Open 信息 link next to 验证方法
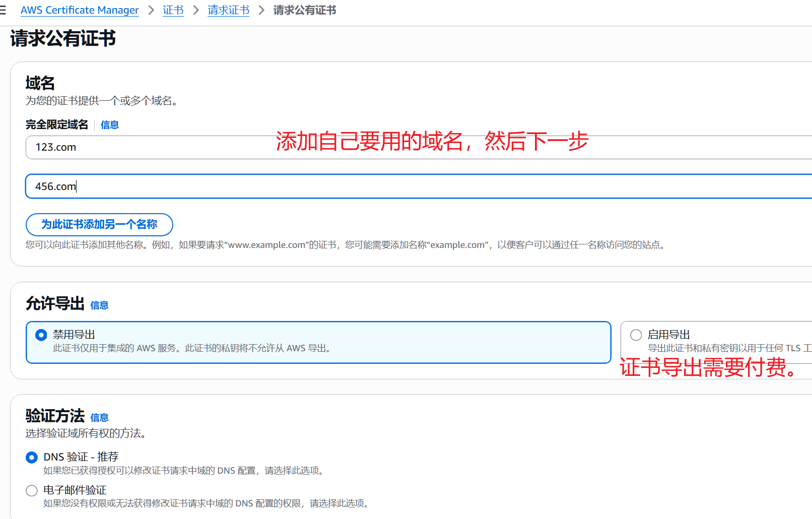The image size is (812, 519). click(99, 418)
